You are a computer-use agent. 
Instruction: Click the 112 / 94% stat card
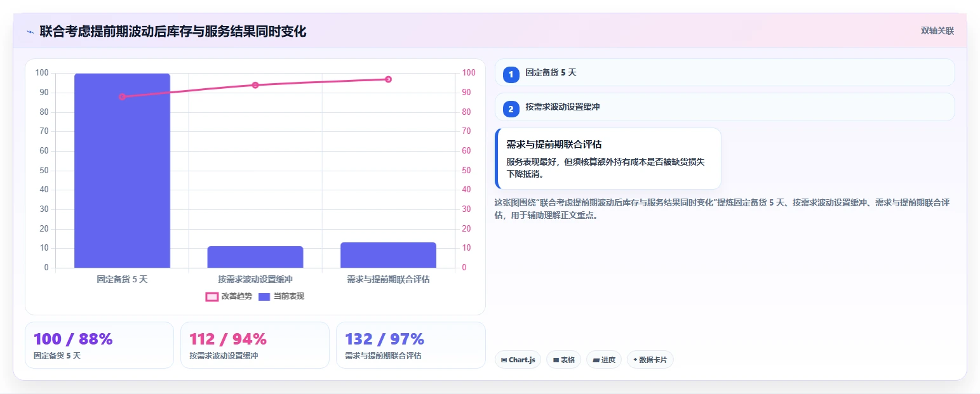coord(255,345)
